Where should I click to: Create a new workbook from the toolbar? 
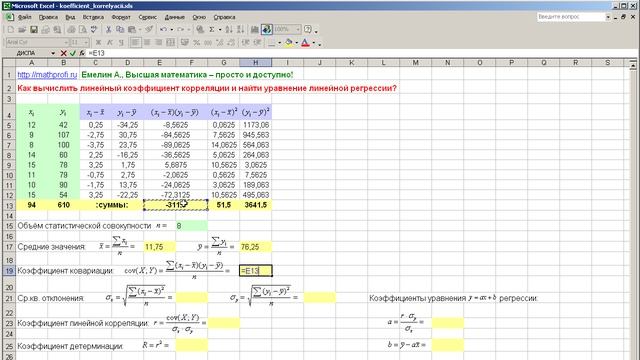pyautogui.click(x=11, y=29)
